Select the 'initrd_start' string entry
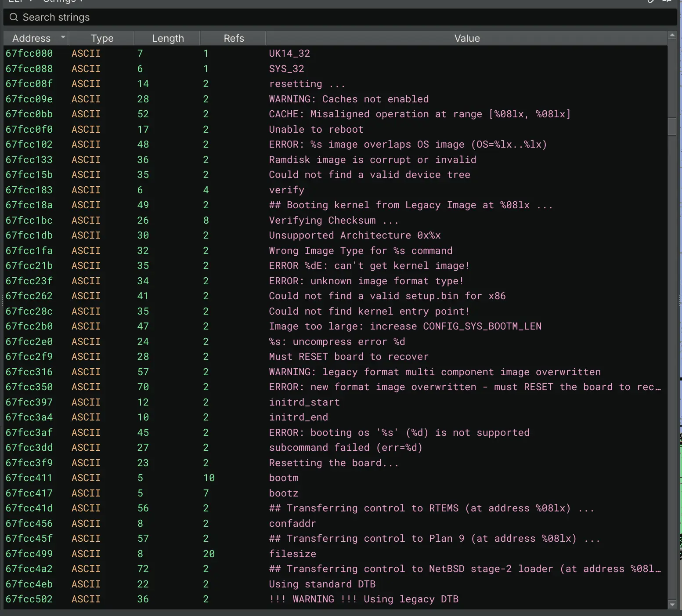 click(304, 402)
